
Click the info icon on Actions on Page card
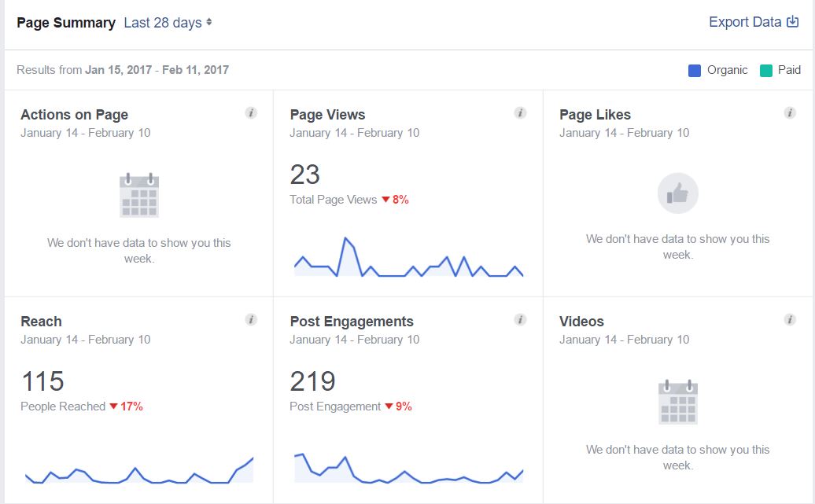[x=251, y=112]
